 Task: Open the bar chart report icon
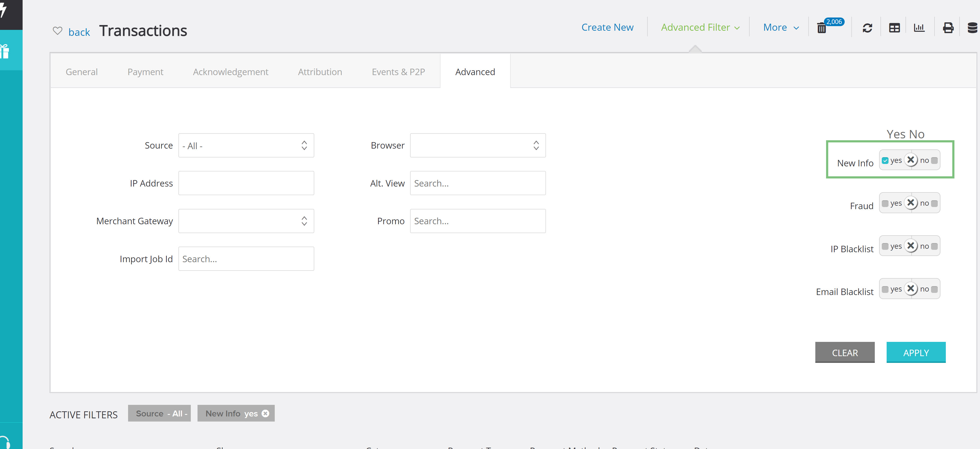919,28
